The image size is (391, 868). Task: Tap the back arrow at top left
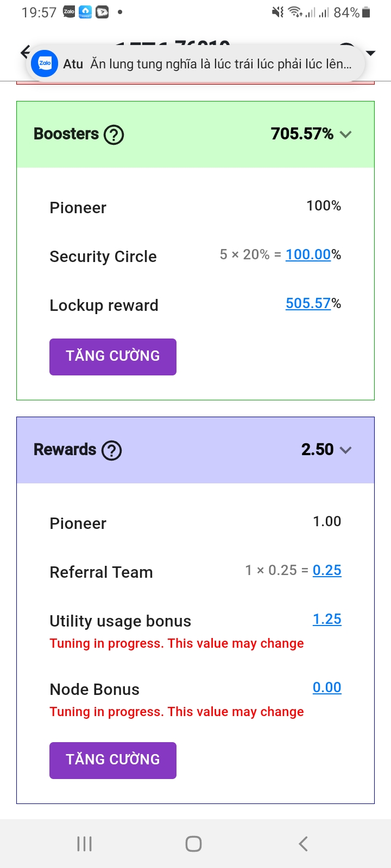tap(24, 52)
